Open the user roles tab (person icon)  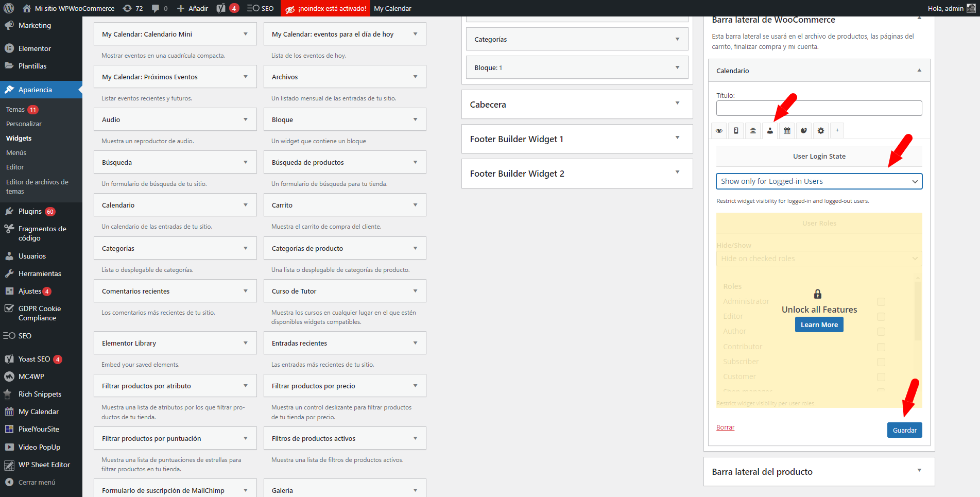point(770,131)
